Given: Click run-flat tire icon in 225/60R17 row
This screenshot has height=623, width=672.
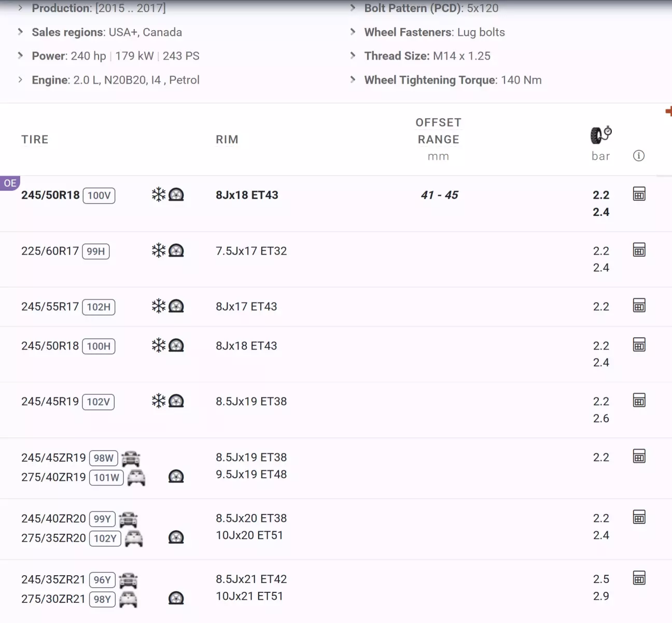Looking at the screenshot, I should [176, 251].
